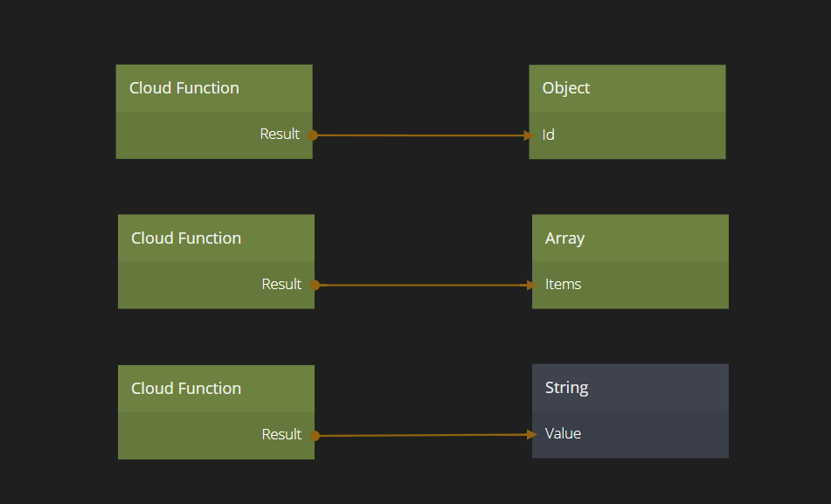Viewport: 831px width, 504px height.
Task: Select the connection wire going into Object Id
Action: [x=419, y=135]
